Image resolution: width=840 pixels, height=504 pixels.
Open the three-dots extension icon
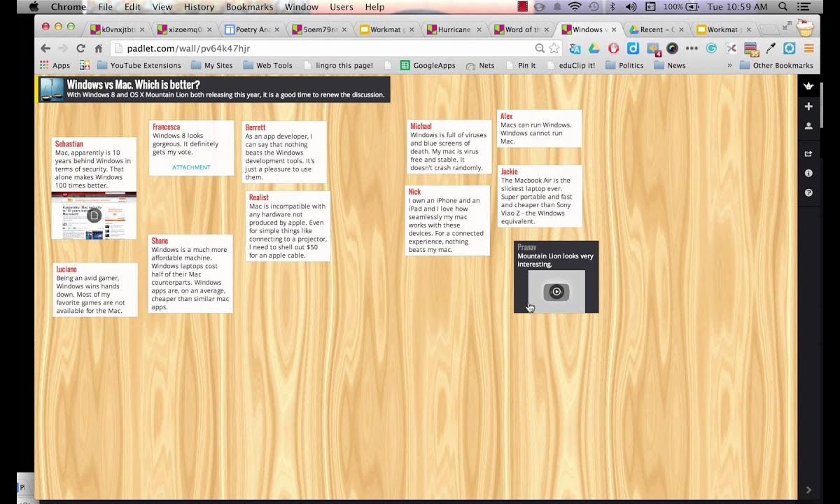coord(692,48)
